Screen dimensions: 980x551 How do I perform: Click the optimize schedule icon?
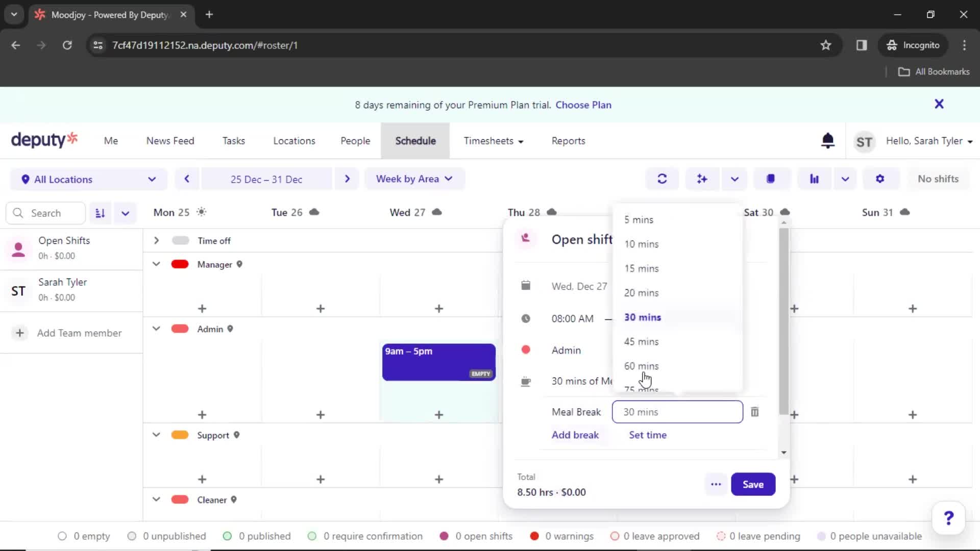[702, 179]
